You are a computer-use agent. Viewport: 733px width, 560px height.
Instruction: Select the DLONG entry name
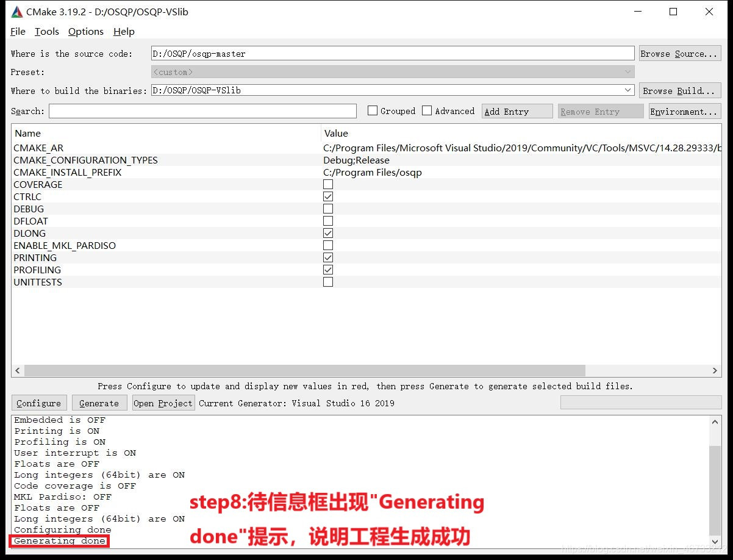tap(30, 233)
